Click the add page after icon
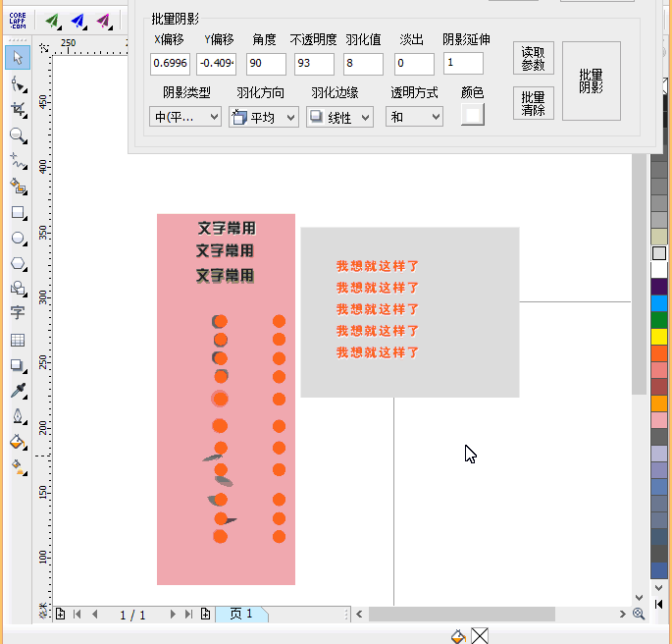This screenshot has height=644, width=672. (x=205, y=614)
